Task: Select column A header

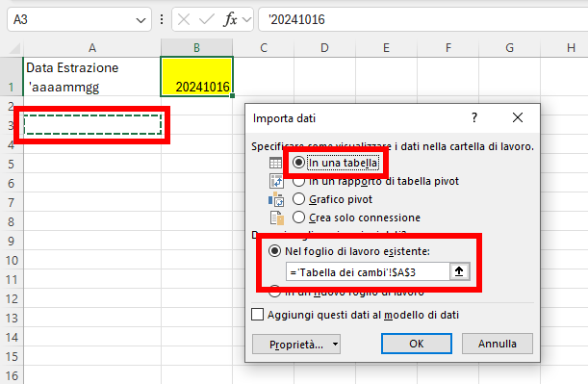Action: click(92, 48)
